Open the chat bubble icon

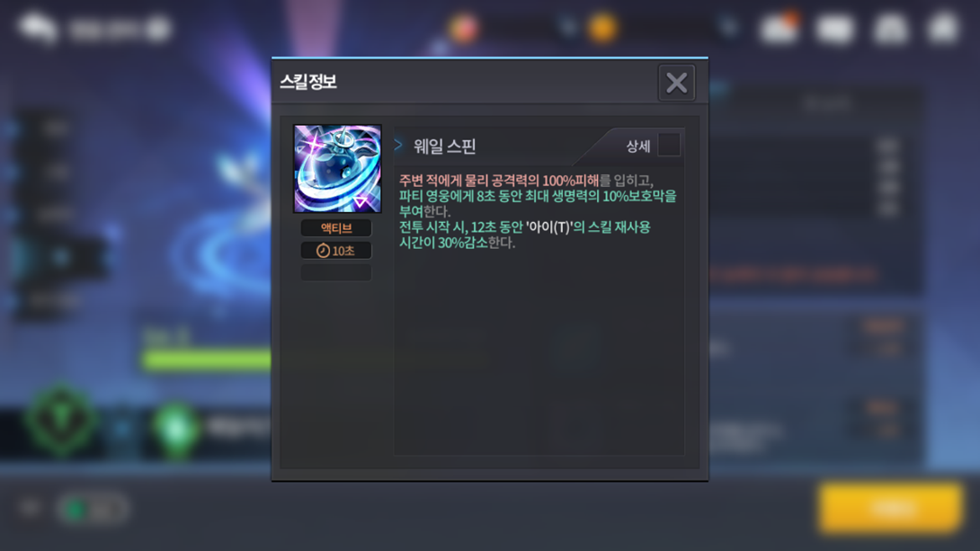38,28
